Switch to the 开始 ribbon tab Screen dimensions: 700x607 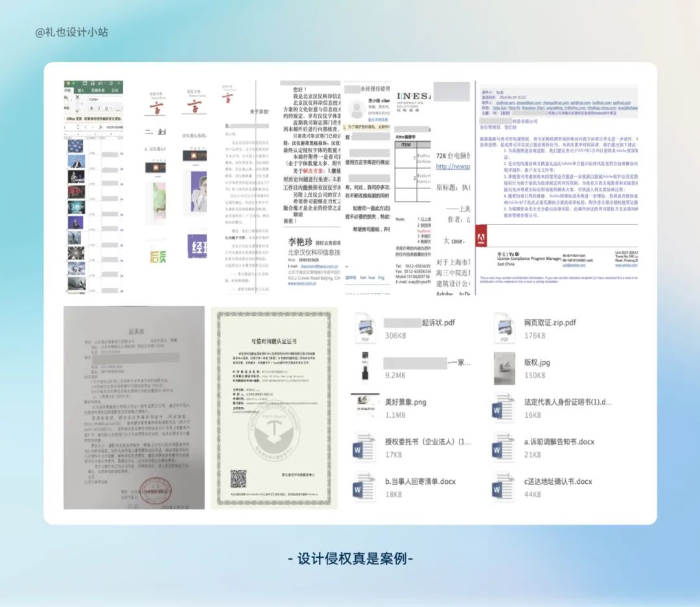click(68, 90)
